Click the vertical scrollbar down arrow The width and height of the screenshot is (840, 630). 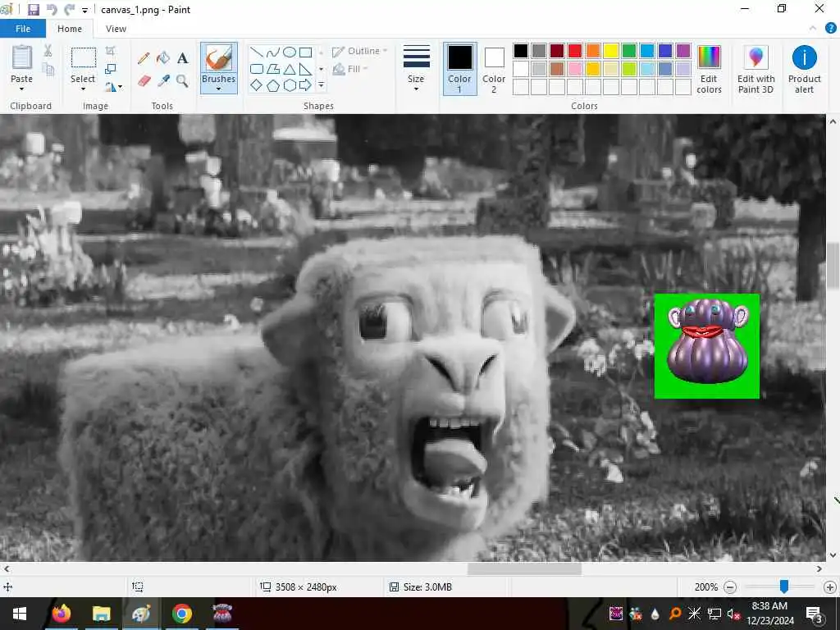click(833, 555)
